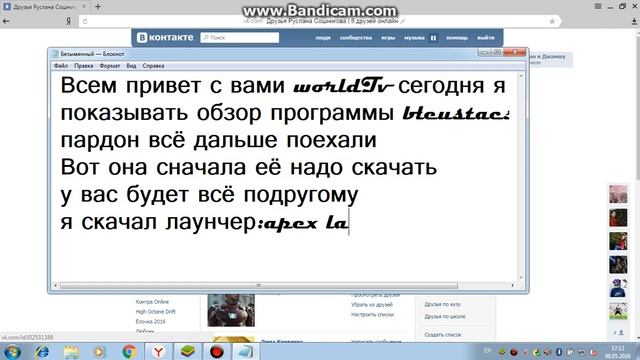Viewport: 640px width, 360px height.
Task: Launch Google Chrome from the taskbar
Action: pos(129,351)
